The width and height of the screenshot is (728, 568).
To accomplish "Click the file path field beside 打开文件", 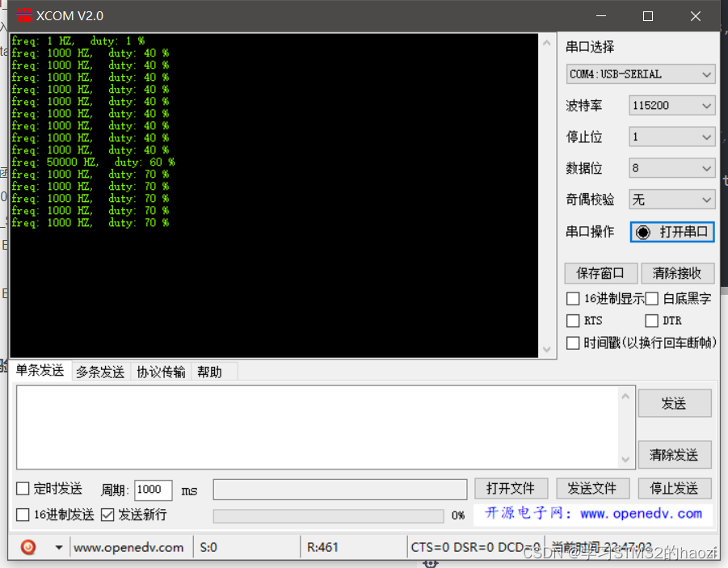I will tap(340, 490).
